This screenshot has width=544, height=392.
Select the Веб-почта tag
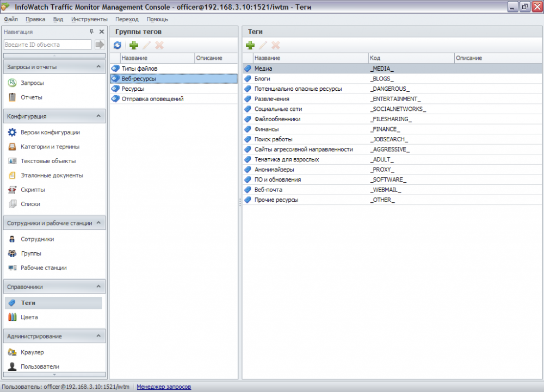tap(392, 190)
